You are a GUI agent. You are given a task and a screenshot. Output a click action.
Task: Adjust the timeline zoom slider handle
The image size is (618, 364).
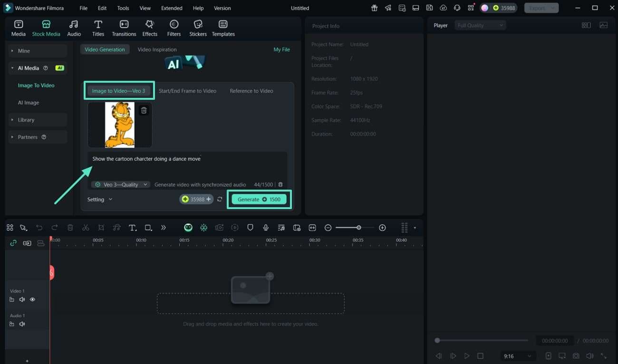359,228
